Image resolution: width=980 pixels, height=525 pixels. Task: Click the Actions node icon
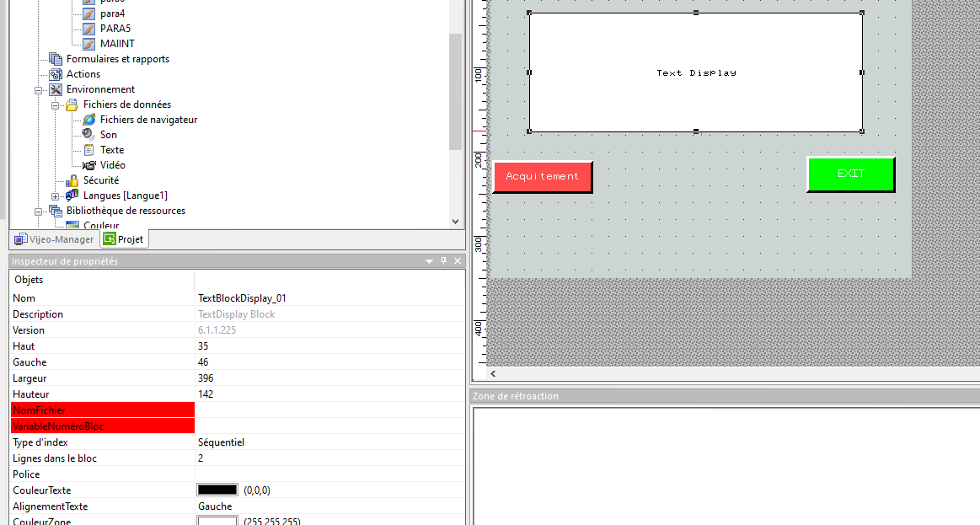click(x=56, y=74)
